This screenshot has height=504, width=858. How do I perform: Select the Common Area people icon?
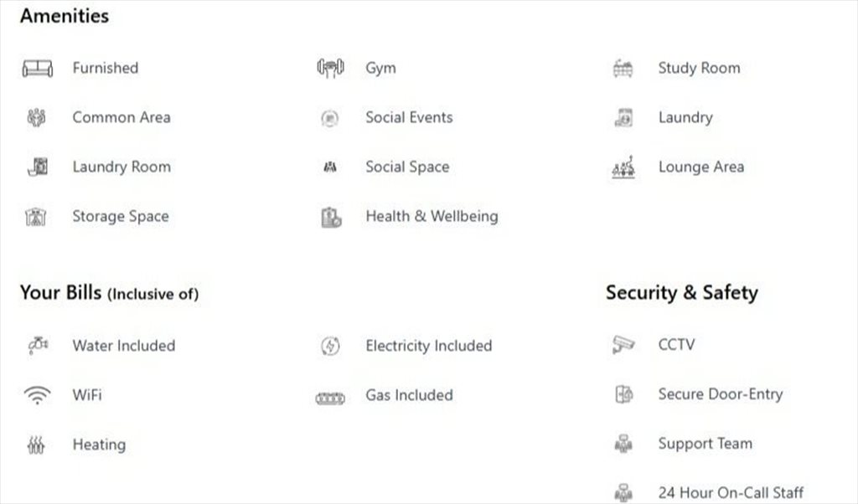(x=37, y=117)
